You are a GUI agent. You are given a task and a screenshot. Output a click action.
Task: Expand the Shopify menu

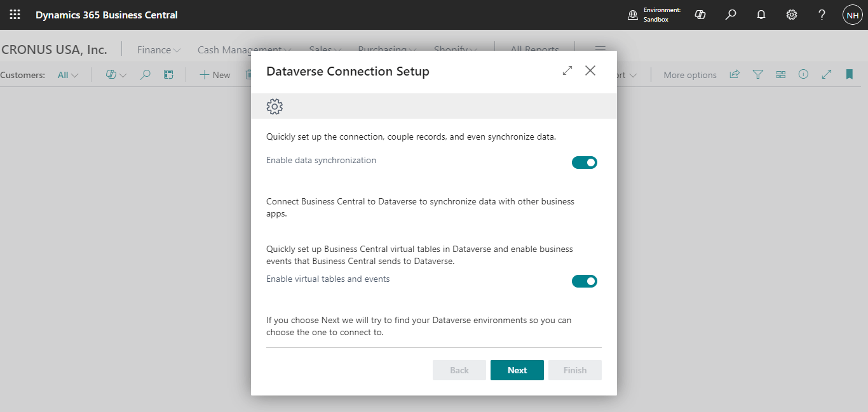click(x=455, y=50)
